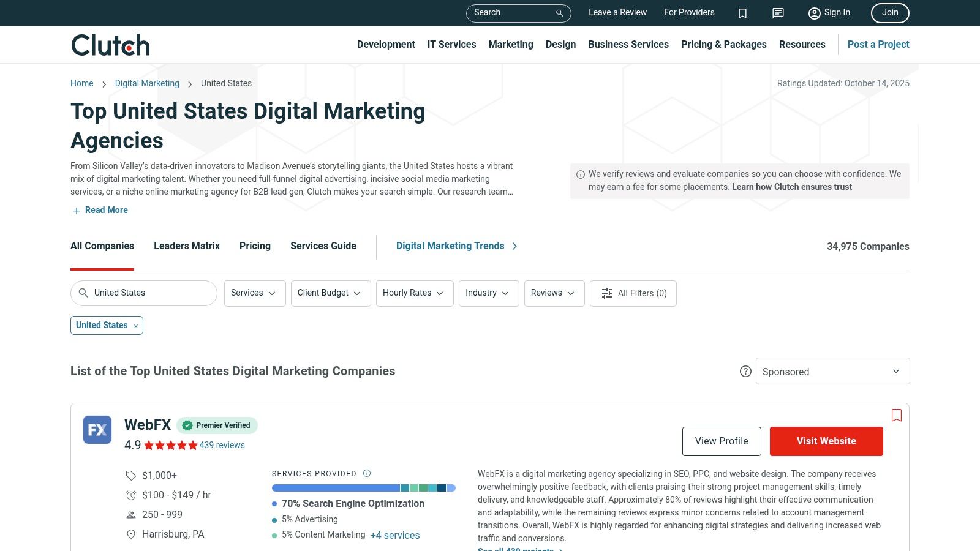Open the All Filters panel
Viewport: 980px width, 551px height.
pyautogui.click(x=633, y=293)
